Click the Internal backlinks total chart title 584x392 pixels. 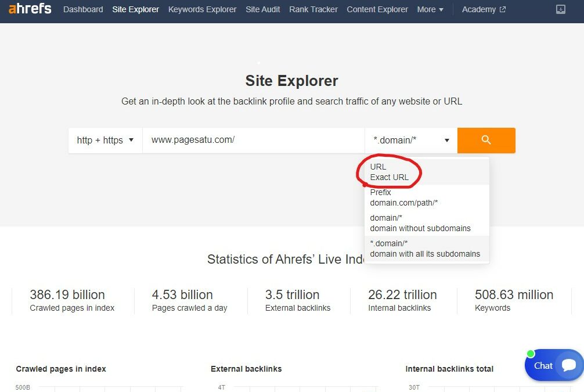[x=449, y=369]
